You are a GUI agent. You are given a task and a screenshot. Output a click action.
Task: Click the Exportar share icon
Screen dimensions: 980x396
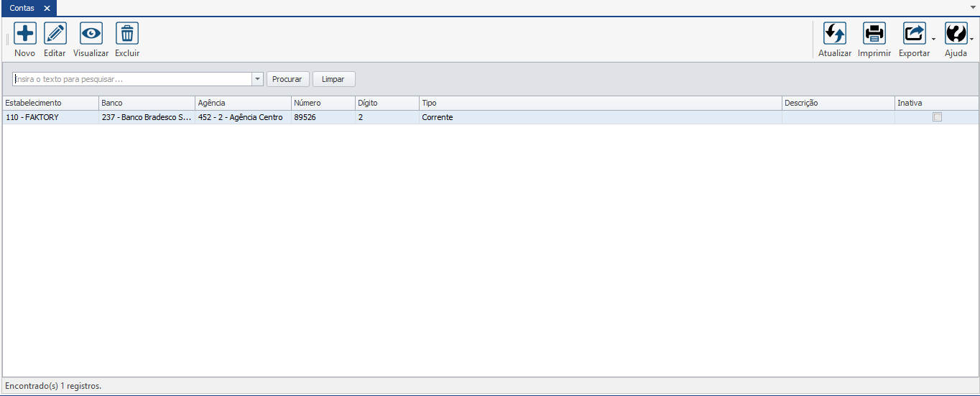[914, 34]
